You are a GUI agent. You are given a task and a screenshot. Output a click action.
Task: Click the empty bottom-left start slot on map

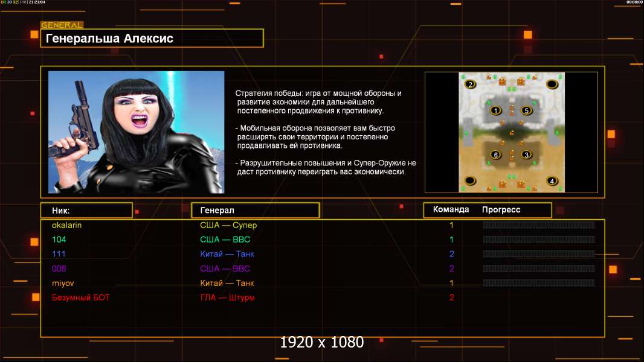tap(471, 180)
